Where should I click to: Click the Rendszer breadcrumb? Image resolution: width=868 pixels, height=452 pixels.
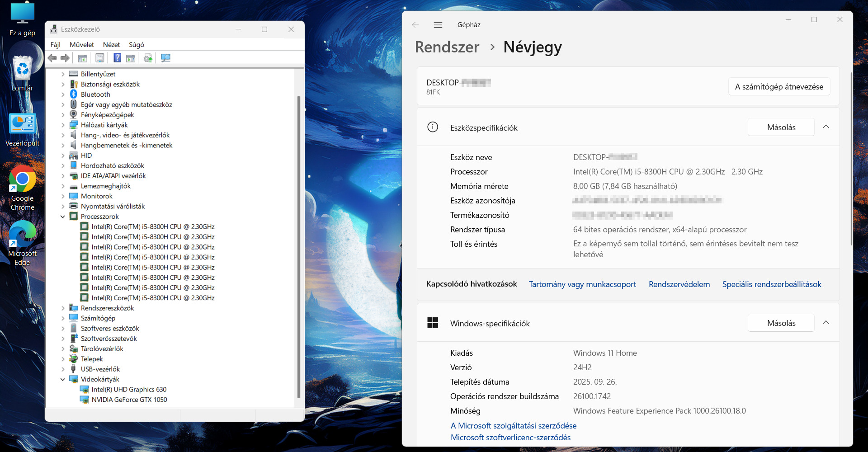447,47
